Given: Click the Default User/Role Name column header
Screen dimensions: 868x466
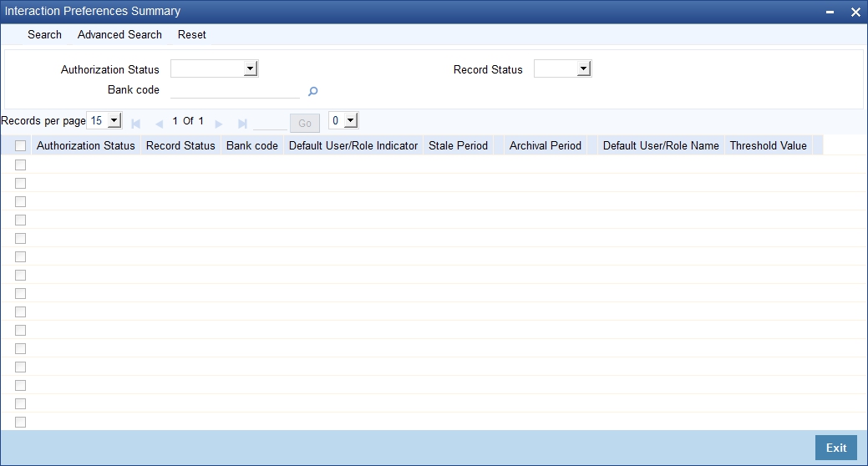Looking at the screenshot, I should 661,145.
